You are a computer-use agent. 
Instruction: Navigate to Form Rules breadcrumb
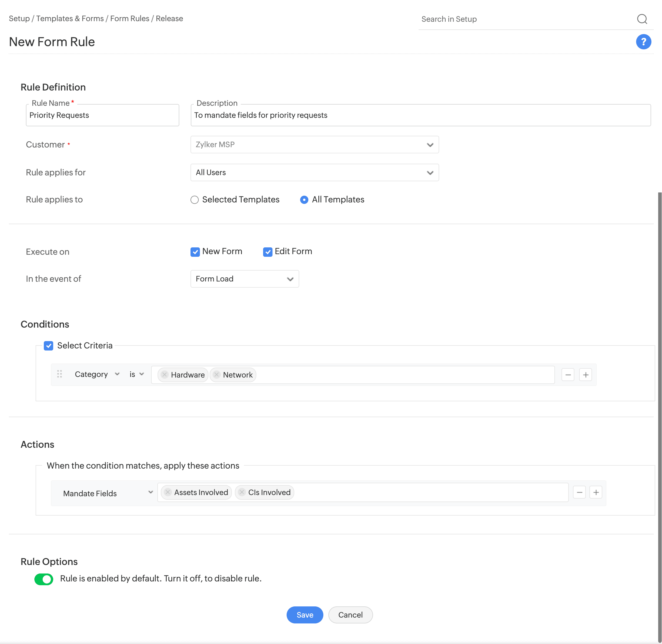tap(130, 19)
